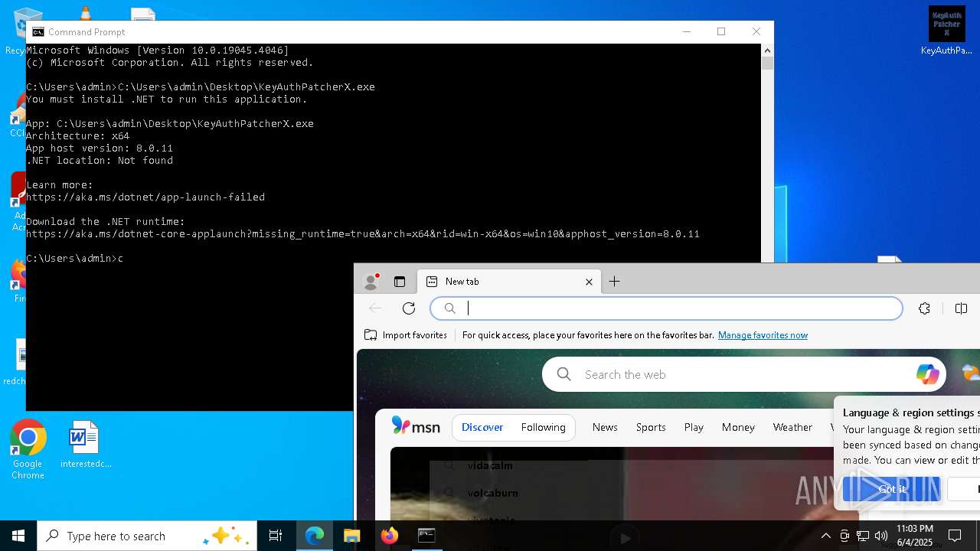Screen dimensions: 980x551
Task: Select KeyAuthPatcherX desktop icon
Action: coord(946,31)
